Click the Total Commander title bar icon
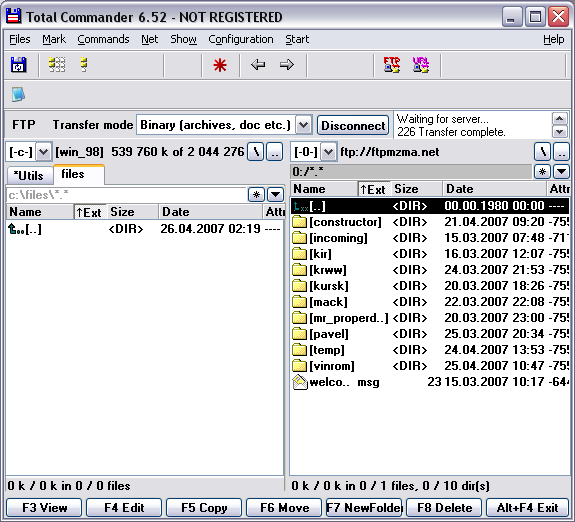This screenshot has width=575, height=522. [14, 17]
